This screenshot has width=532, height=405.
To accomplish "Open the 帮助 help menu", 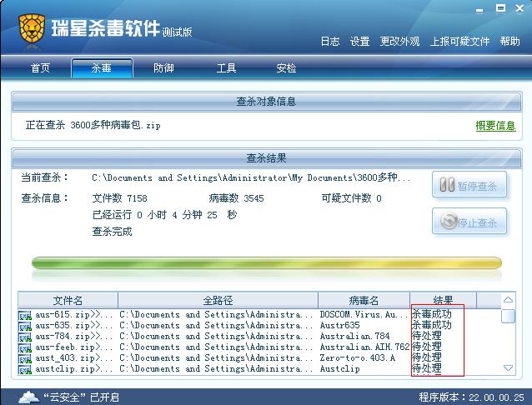I will pyautogui.click(x=509, y=42).
